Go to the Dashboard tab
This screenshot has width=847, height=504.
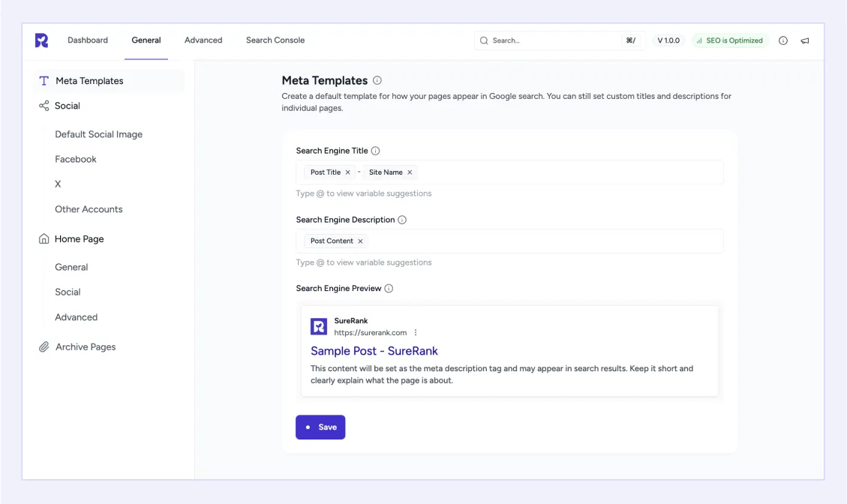[x=88, y=40]
